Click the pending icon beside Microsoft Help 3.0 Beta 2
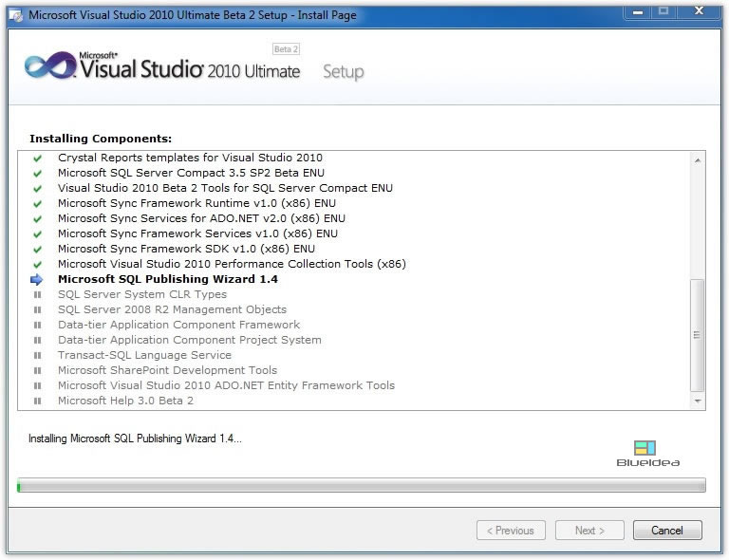 [38, 401]
